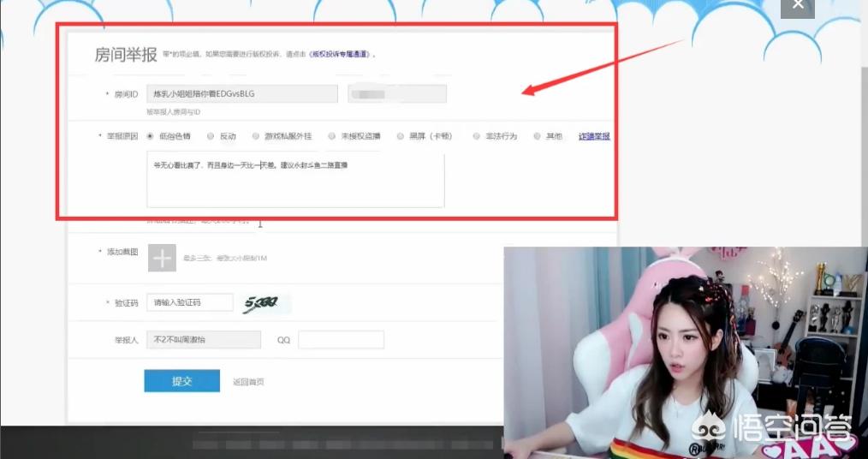868x459 pixels.
Task: Select the 反动 report reason
Action: coord(211,136)
